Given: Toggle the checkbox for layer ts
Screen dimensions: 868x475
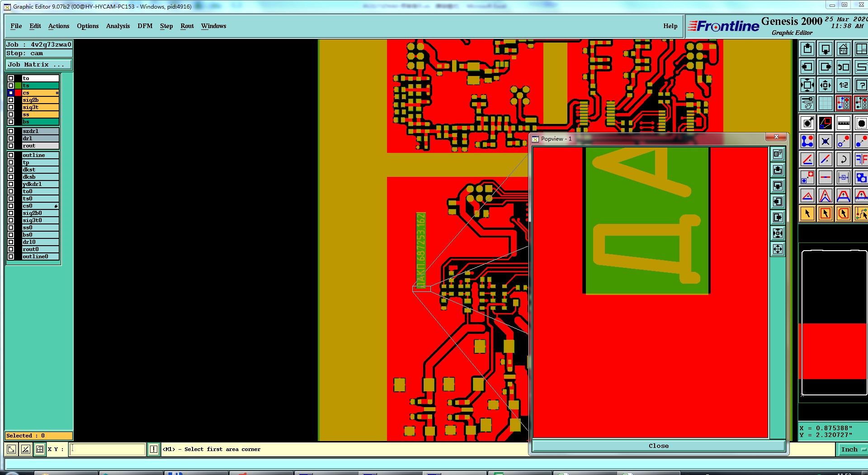Looking at the screenshot, I should pyautogui.click(x=11, y=85).
